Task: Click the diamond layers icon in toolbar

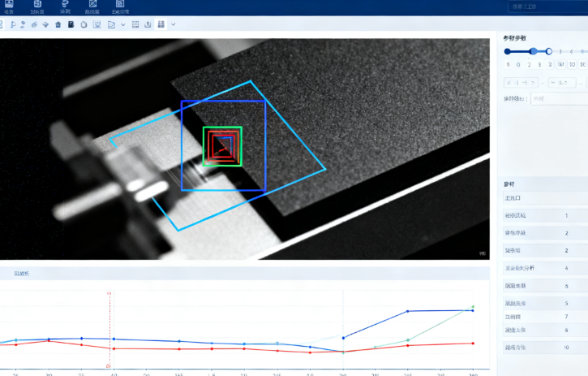Action: click(x=45, y=24)
